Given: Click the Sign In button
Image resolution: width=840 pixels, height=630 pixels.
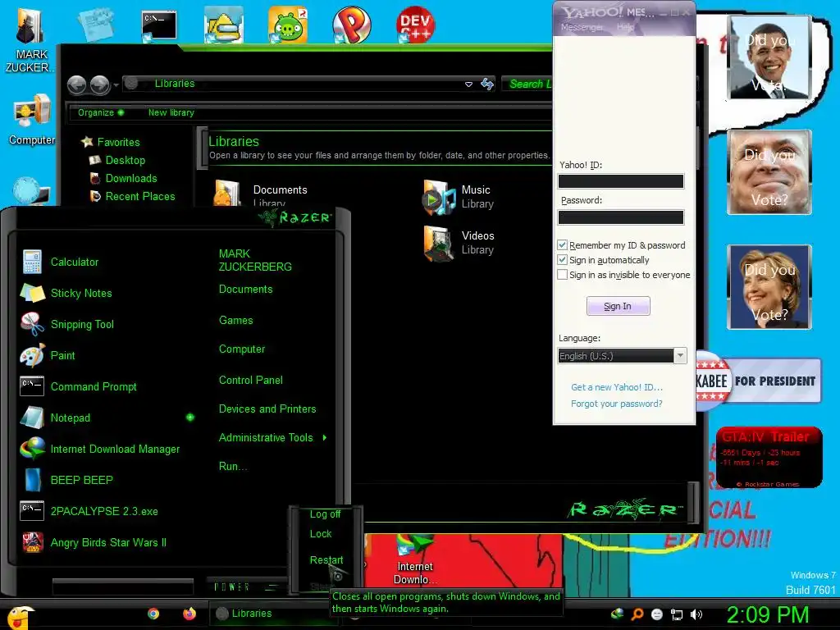Looking at the screenshot, I should coord(619,306).
